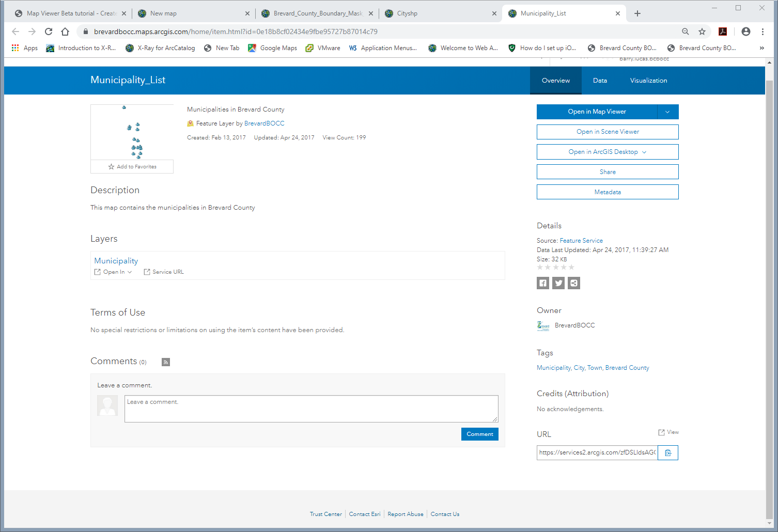Viewport: 778px width, 532px height.
Task: Click the Share button
Action: (x=608, y=172)
